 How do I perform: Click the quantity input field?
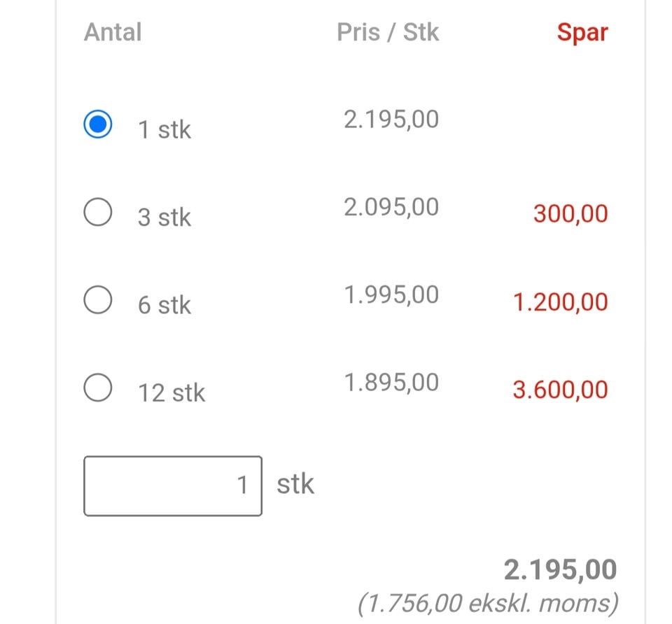pos(172,485)
